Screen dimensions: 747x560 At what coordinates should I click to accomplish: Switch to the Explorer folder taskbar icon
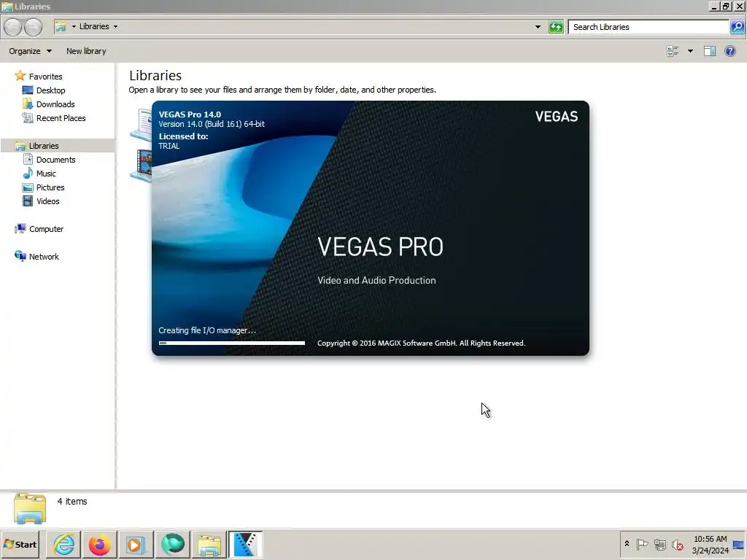(x=209, y=544)
